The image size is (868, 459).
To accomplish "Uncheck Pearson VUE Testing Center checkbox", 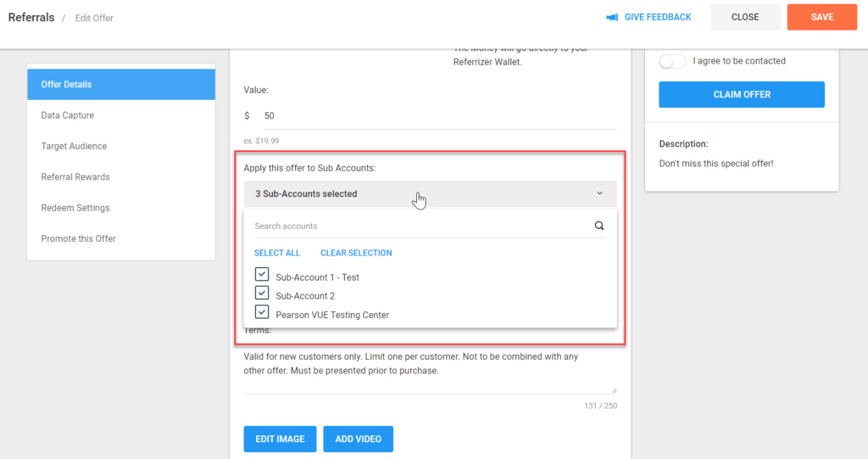I will point(262,312).
